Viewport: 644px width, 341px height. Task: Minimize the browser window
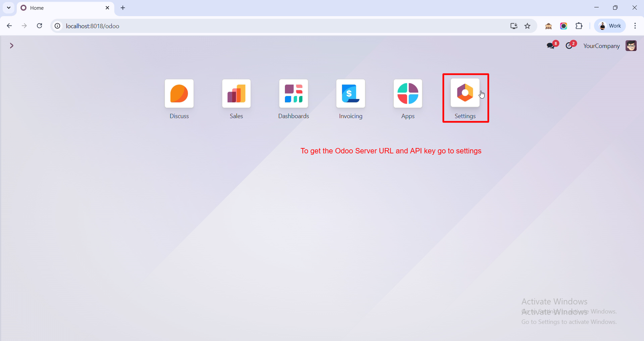596,7
